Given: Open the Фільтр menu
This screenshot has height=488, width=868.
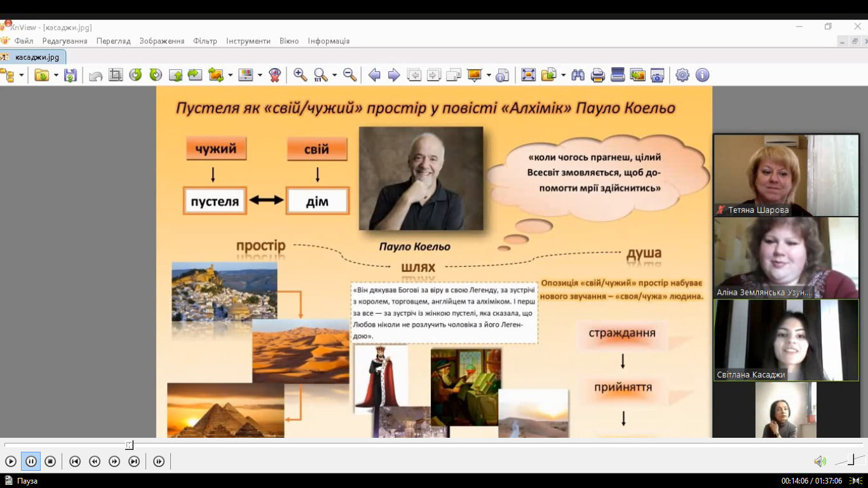Looking at the screenshot, I should (205, 41).
